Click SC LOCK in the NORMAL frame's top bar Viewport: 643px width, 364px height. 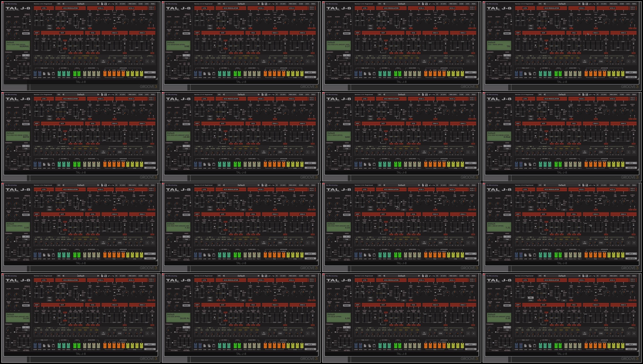click(123, 4)
